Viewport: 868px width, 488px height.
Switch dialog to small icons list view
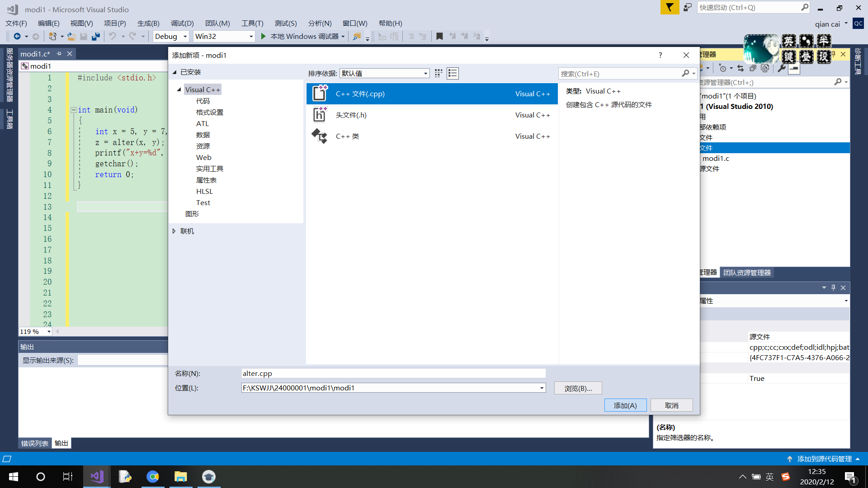tap(453, 73)
